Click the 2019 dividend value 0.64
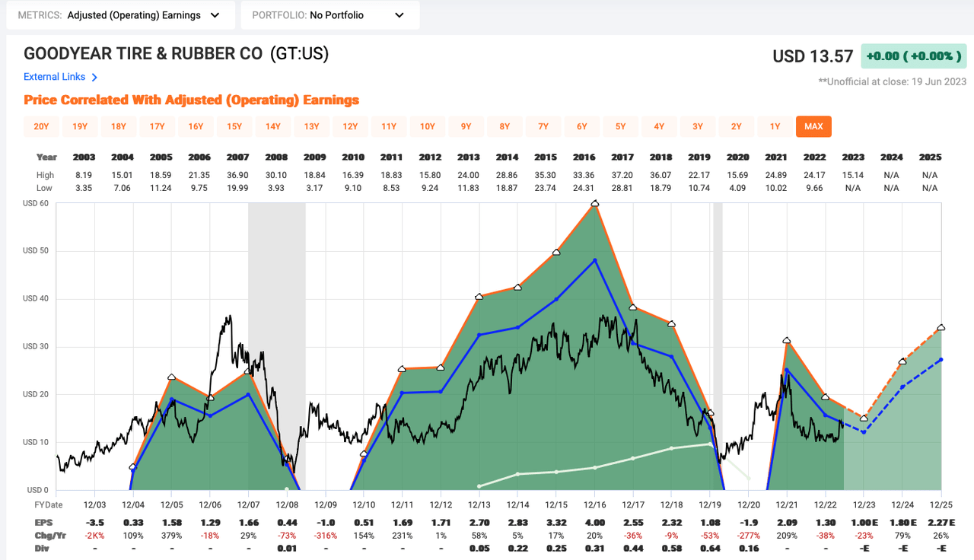The image size is (974, 560). point(710,548)
